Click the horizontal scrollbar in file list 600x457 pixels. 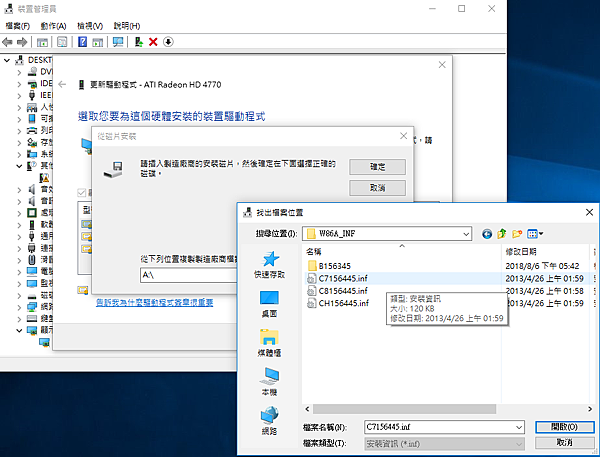click(x=404, y=409)
